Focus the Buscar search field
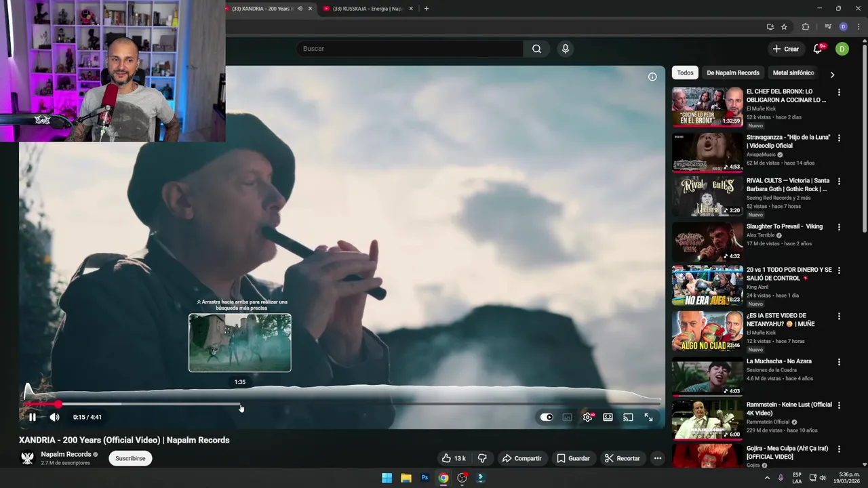This screenshot has height=488, width=868. click(410, 49)
